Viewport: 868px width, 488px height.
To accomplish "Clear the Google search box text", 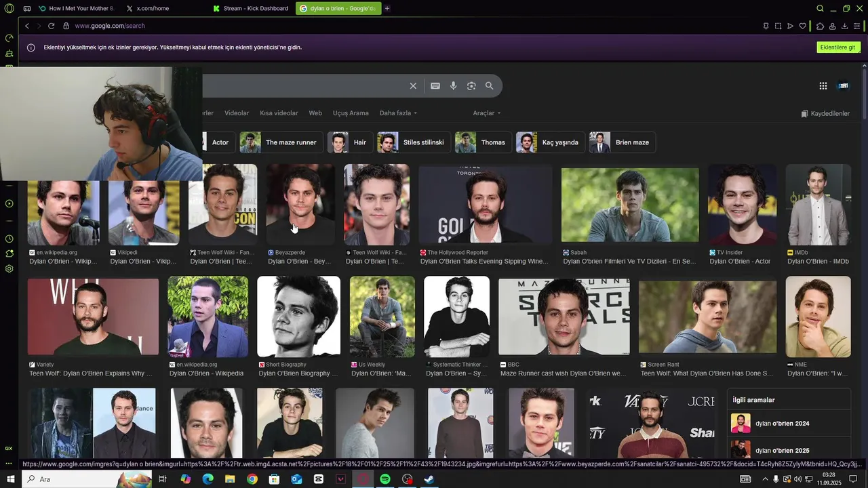I will (413, 86).
